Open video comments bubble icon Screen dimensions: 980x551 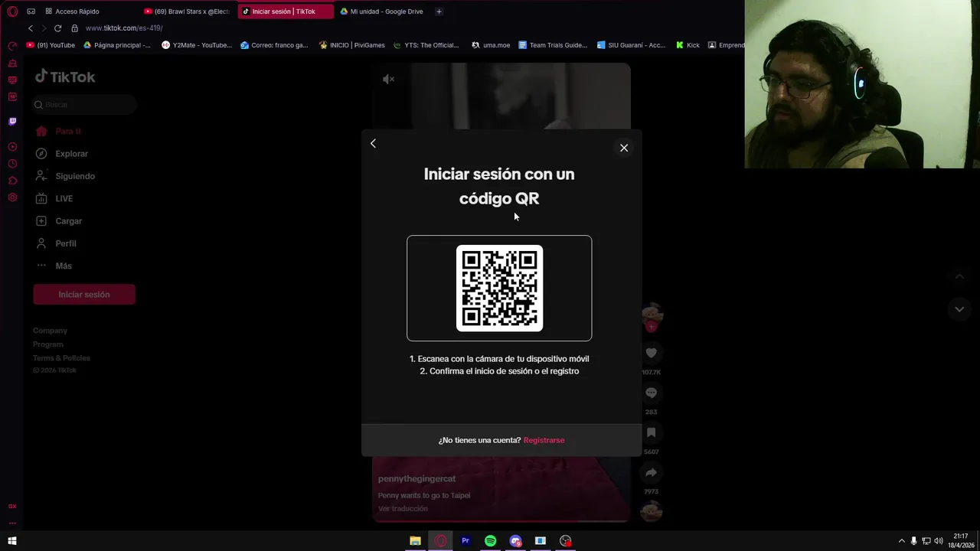pyautogui.click(x=651, y=393)
